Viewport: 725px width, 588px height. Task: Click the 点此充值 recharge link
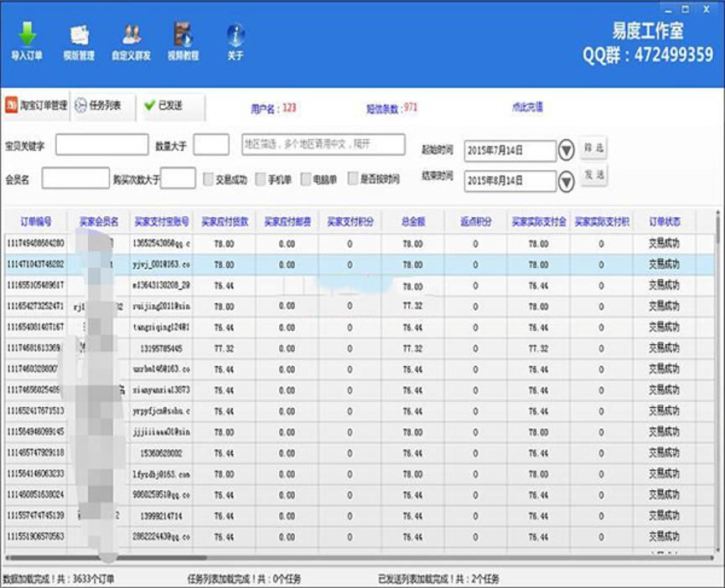coord(527,107)
